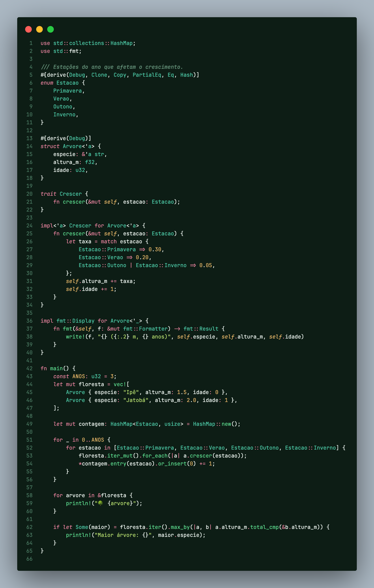Click the green maximize dot
This screenshot has height=588, width=374.
click(x=50, y=29)
